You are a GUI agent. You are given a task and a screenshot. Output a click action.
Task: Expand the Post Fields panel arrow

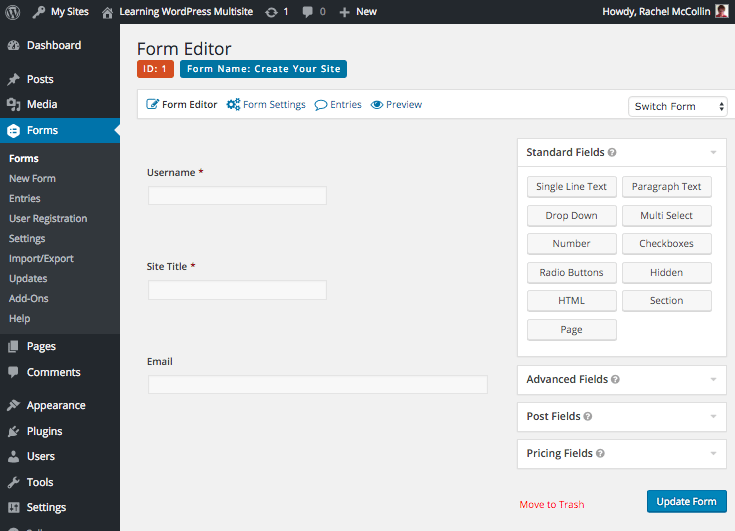[x=713, y=416]
